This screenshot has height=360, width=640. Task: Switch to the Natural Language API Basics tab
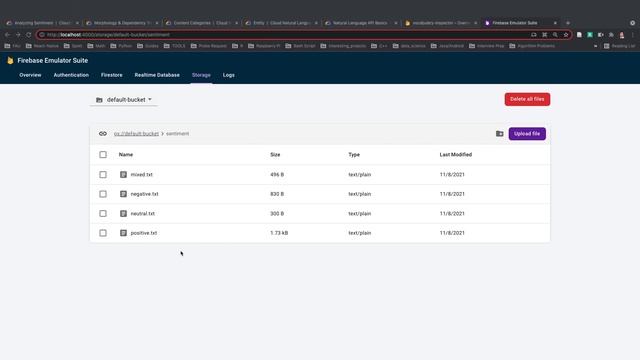coord(361,23)
